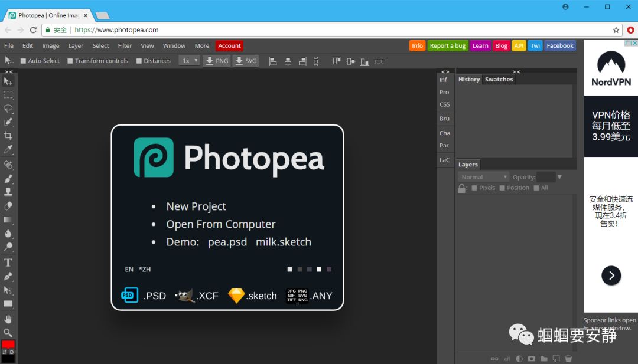Click the browser address bar
The width and height of the screenshot is (638, 364).
tap(177, 29)
